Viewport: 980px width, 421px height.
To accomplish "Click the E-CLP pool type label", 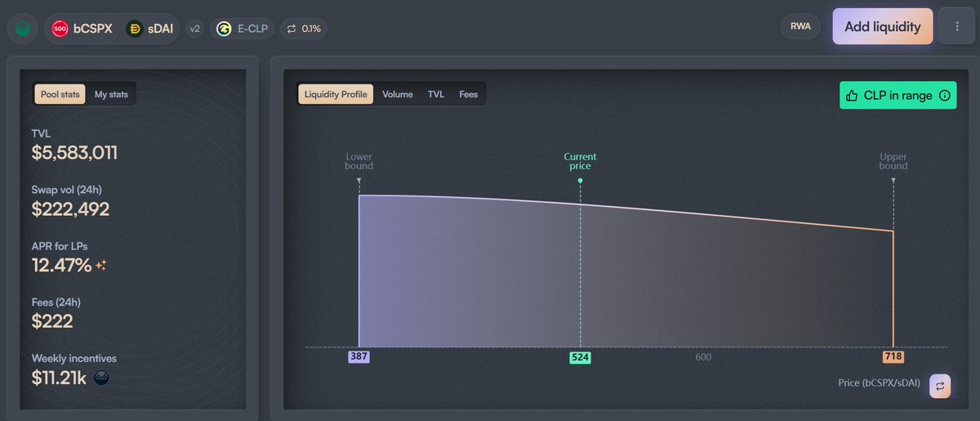I will click(x=254, y=29).
